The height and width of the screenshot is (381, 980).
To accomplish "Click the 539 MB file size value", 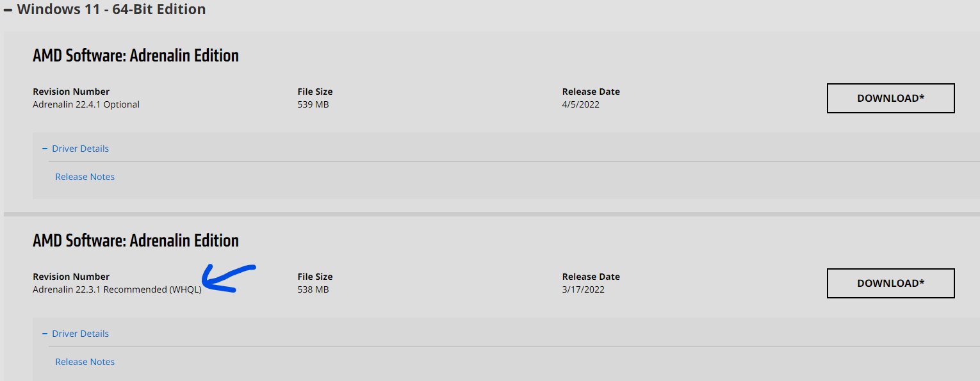I will point(313,104).
